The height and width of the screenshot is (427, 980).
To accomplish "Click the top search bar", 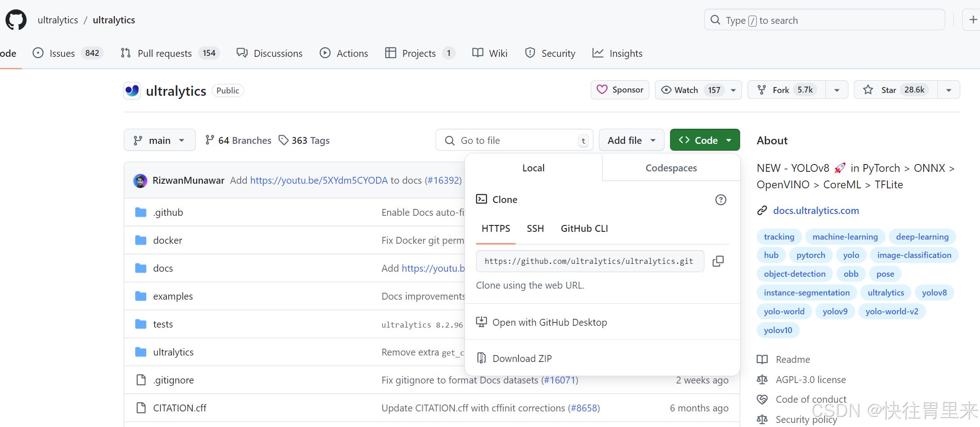I will point(825,20).
